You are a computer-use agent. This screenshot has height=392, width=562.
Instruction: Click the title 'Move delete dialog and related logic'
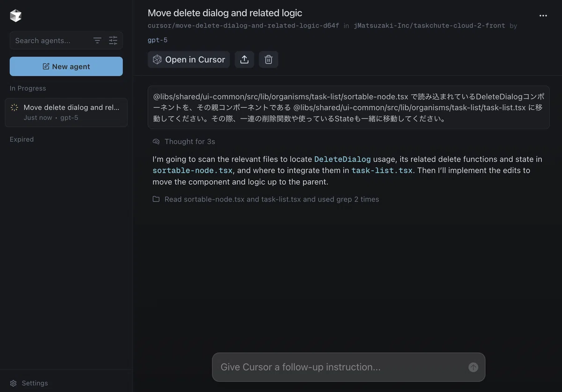225,13
